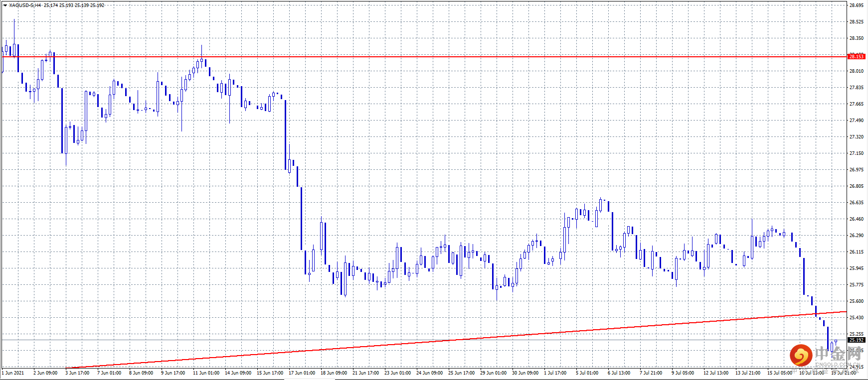Click the 15 Jul 05:00 time label

tap(779, 373)
